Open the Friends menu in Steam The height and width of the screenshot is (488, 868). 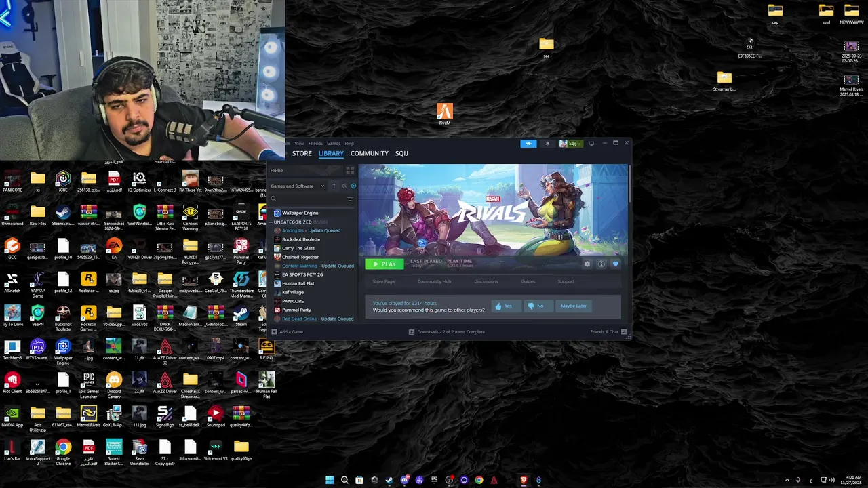315,143
